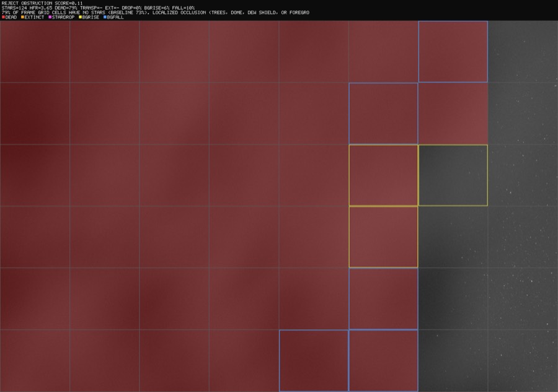Image resolution: width=558 pixels, height=392 pixels.
Task: Click the yellow BGRISE legend swatch
Action: tap(81, 17)
